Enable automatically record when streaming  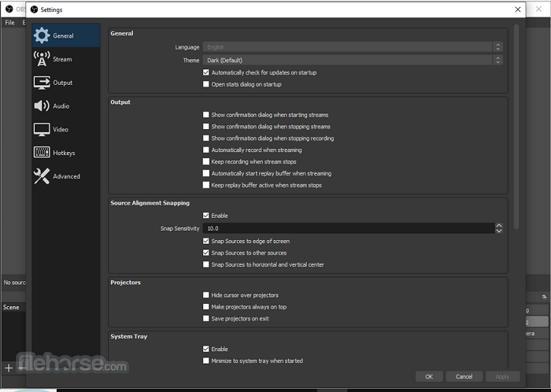coord(206,150)
